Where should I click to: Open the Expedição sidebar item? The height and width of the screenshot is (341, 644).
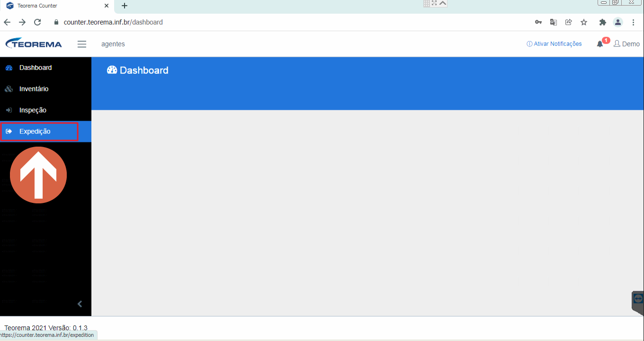point(45,131)
